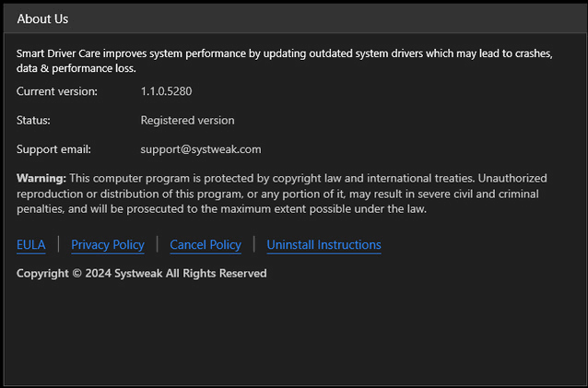
Task: Click the Registered version status text
Action: (187, 120)
